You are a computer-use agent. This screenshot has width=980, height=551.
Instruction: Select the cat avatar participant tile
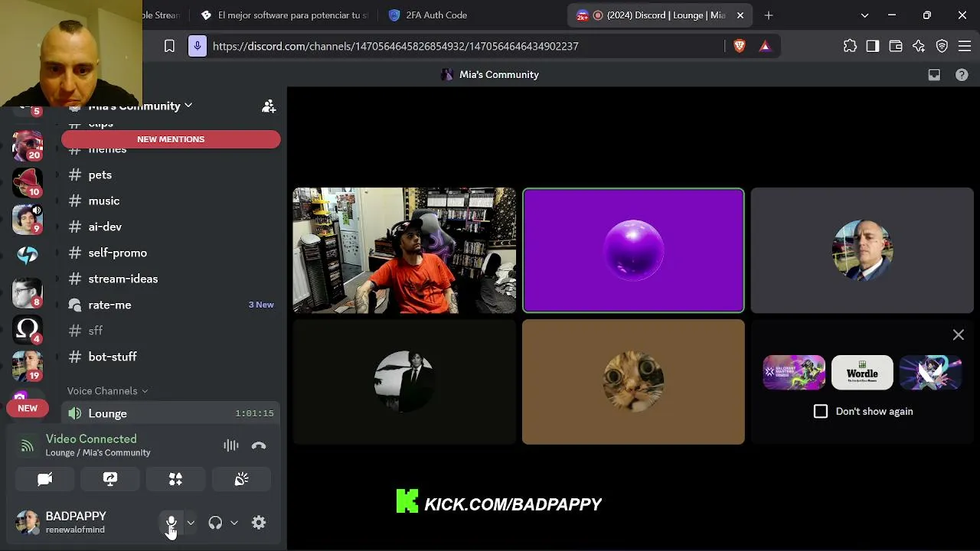633,382
